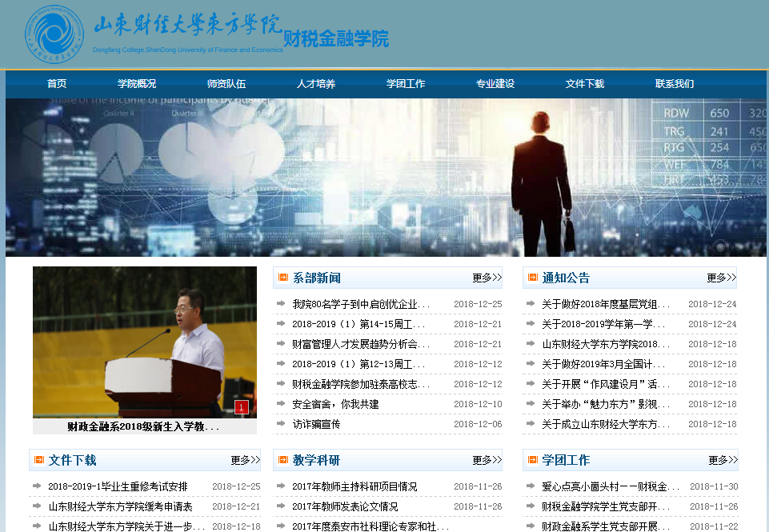Click orange icon beside 教学科研 header
The height and width of the screenshot is (532, 769).
click(282, 460)
